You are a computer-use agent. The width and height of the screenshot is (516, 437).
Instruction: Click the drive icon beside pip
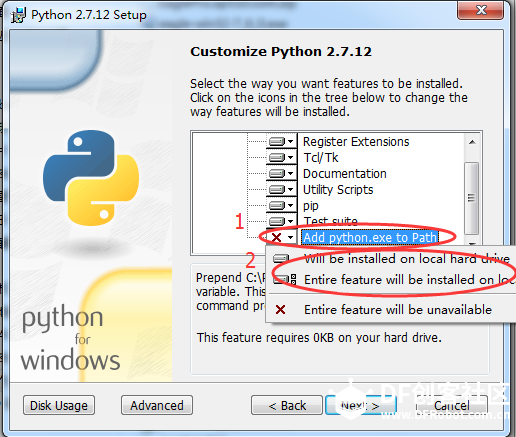click(277, 205)
